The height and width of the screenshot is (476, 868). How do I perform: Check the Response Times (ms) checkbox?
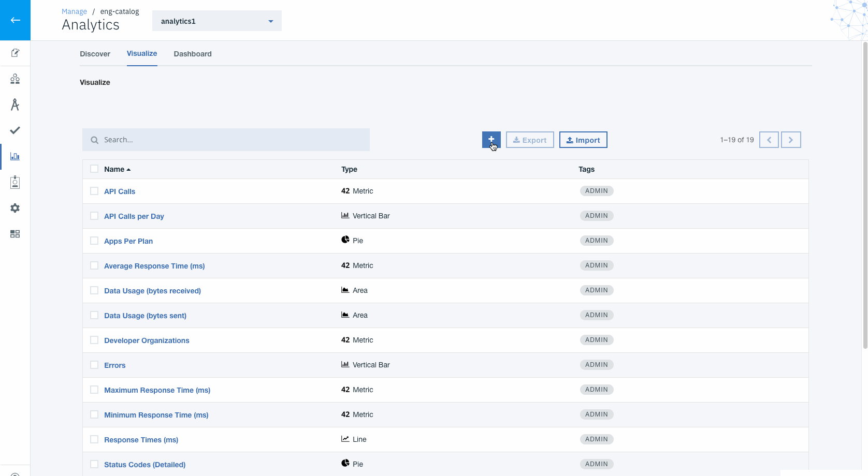[94, 439]
